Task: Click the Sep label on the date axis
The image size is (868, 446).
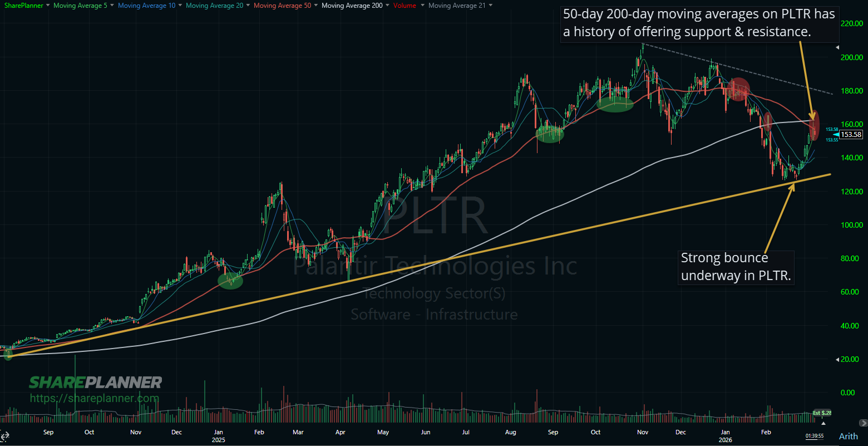Action: [x=48, y=432]
